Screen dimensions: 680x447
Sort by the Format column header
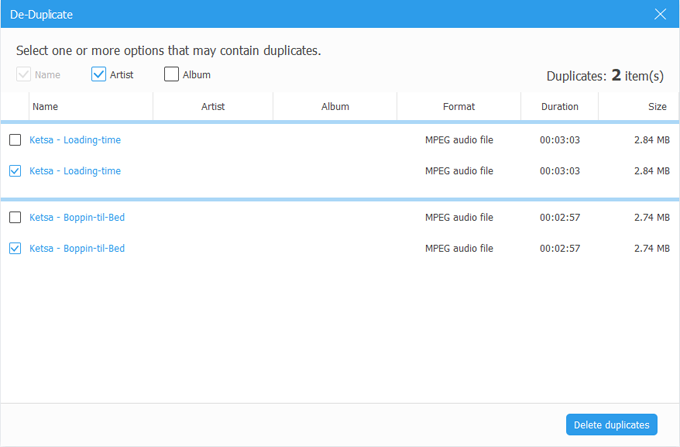pyautogui.click(x=459, y=106)
